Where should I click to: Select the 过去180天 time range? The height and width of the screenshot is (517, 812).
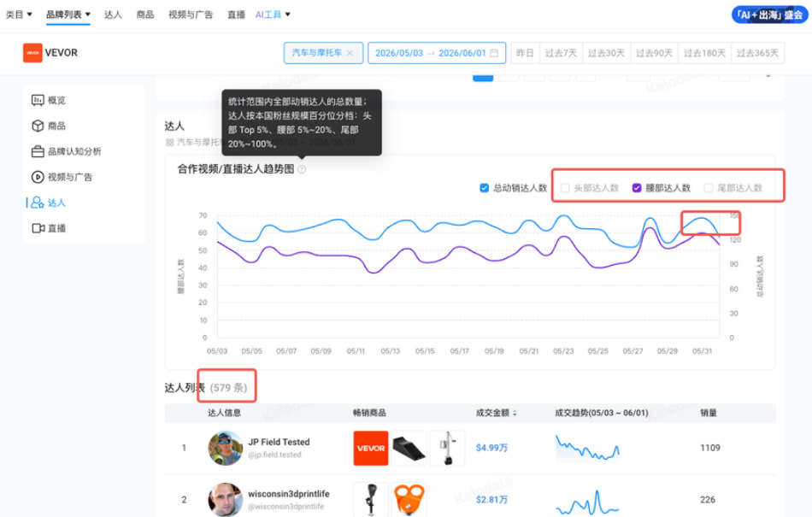pyautogui.click(x=704, y=53)
